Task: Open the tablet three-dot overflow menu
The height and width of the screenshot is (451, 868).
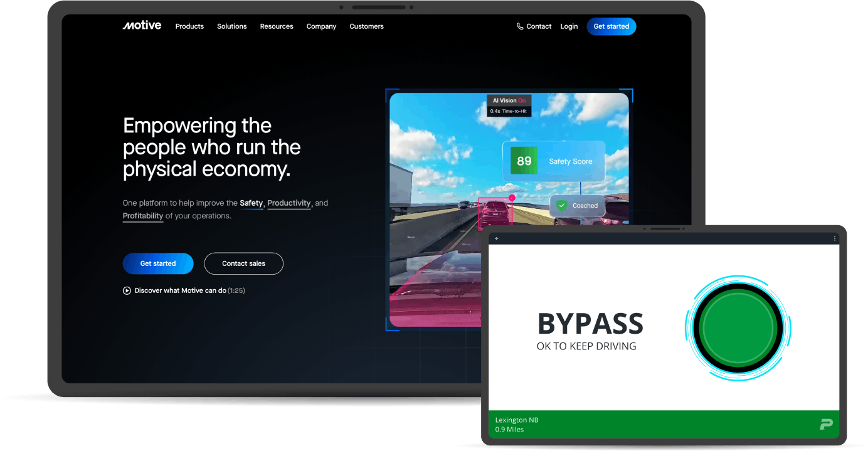Action: point(834,238)
